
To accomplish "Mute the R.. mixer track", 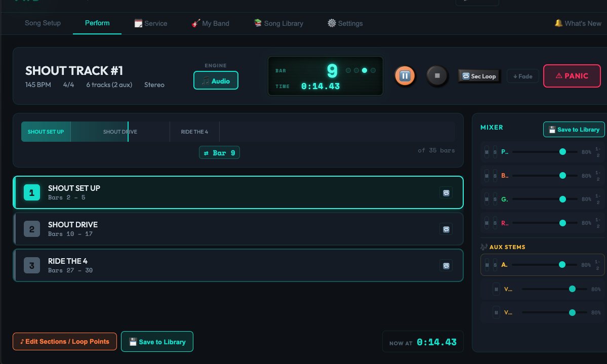I will [487, 223].
